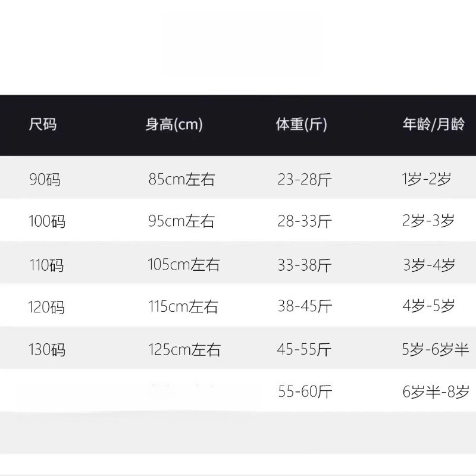Select the 100码 size label
Screen dimensions: 476x476
(47, 221)
